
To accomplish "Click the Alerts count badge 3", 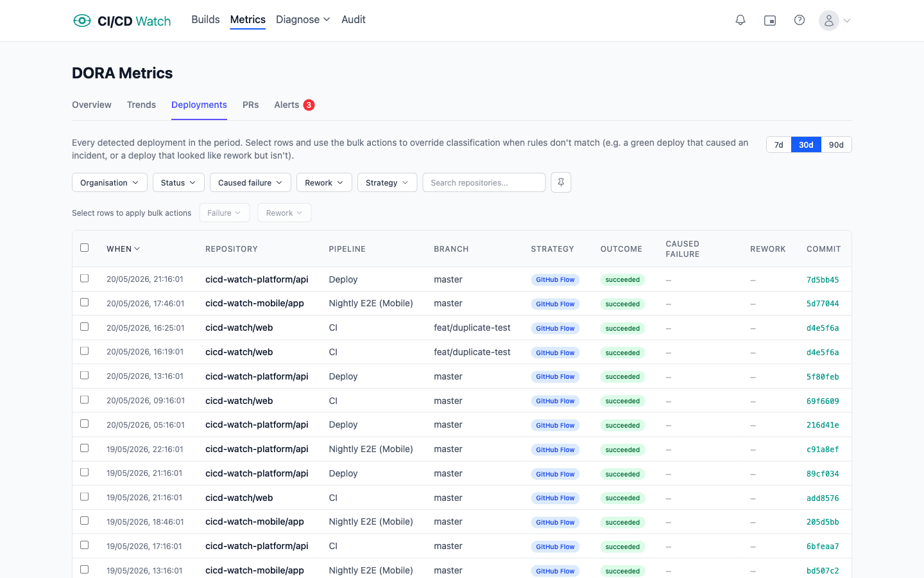I will pos(309,105).
